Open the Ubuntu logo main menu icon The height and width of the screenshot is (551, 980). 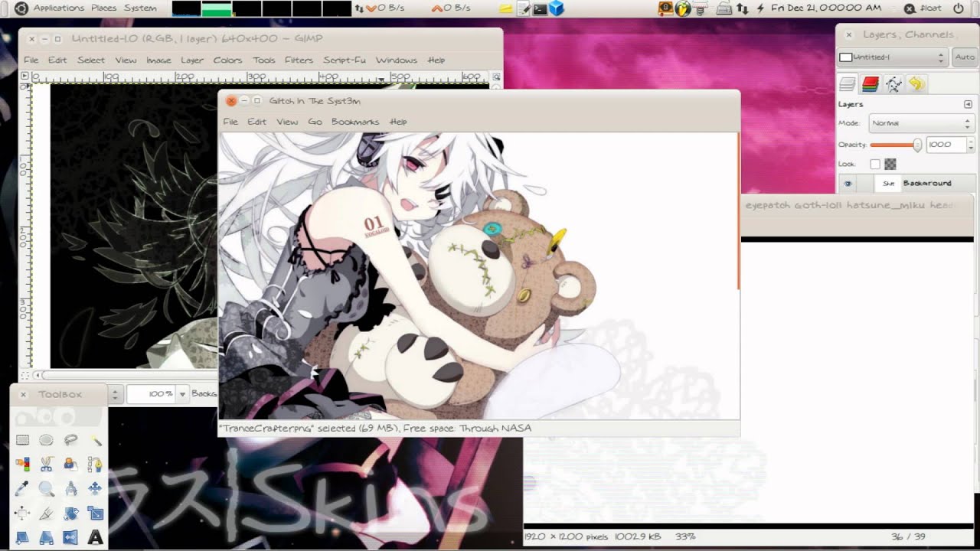coord(21,8)
